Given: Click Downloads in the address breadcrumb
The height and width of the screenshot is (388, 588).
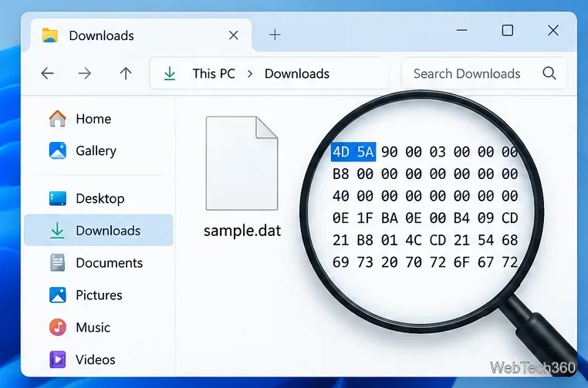Looking at the screenshot, I should pyautogui.click(x=297, y=73).
